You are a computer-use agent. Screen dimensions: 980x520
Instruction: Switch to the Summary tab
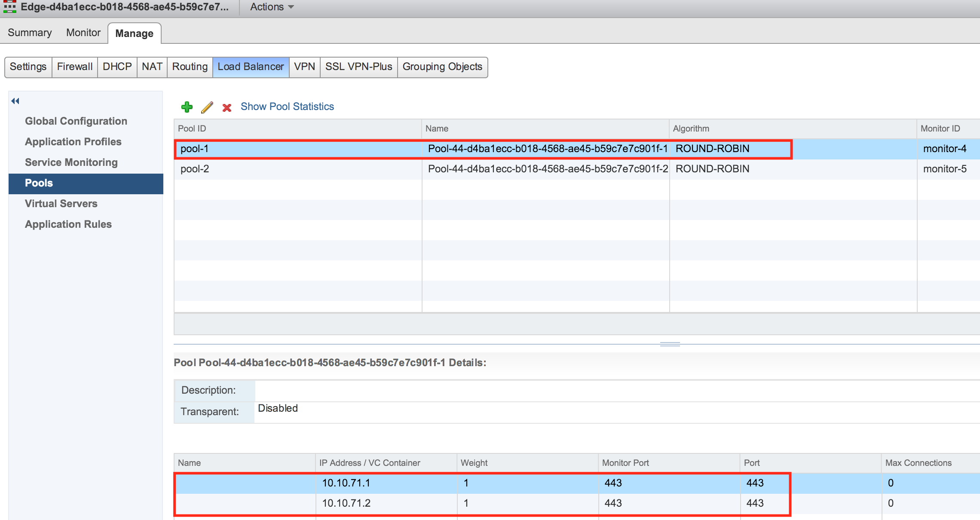point(30,33)
